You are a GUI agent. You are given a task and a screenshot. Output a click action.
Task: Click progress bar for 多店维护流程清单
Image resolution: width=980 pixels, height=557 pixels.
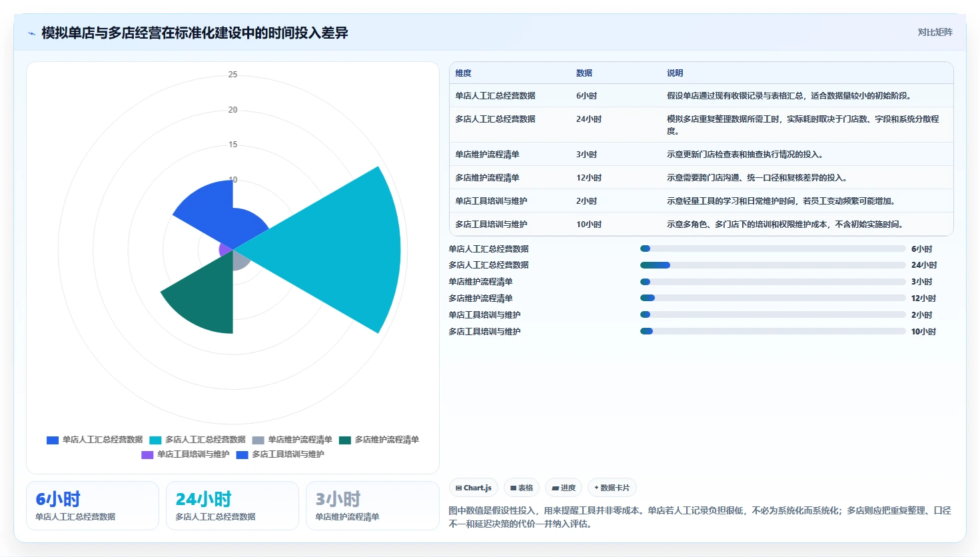(773, 298)
